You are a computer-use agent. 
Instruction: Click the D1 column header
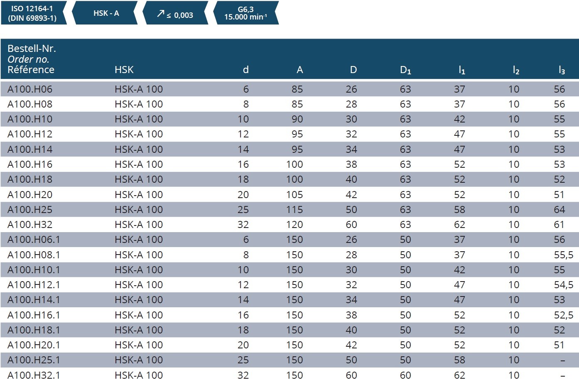pyautogui.click(x=405, y=70)
